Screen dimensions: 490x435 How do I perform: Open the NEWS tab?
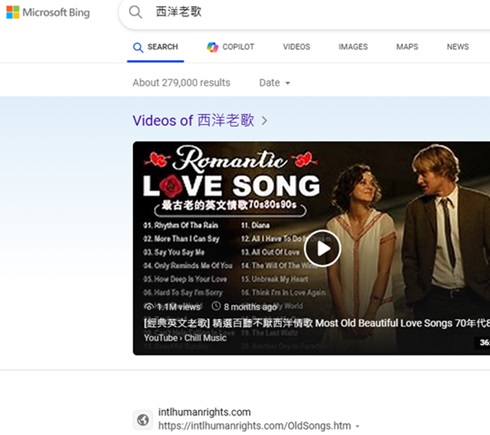pyautogui.click(x=458, y=47)
